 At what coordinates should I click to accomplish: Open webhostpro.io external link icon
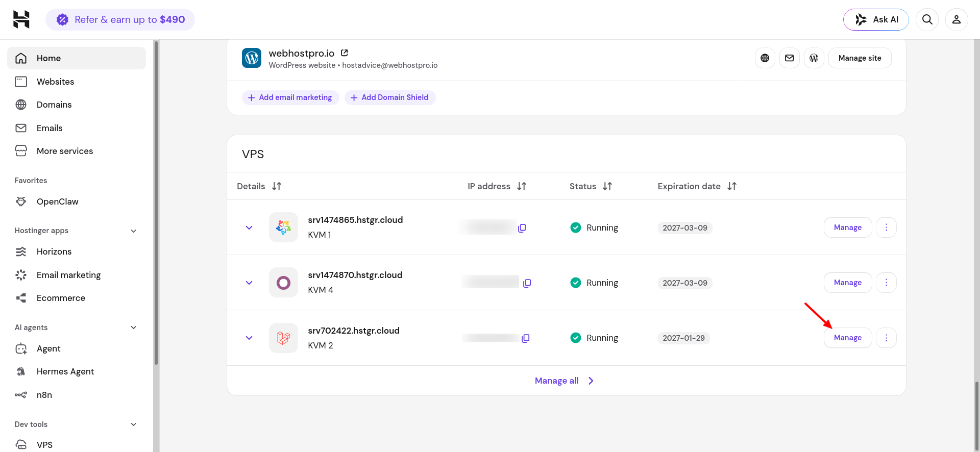click(x=345, y=53)
